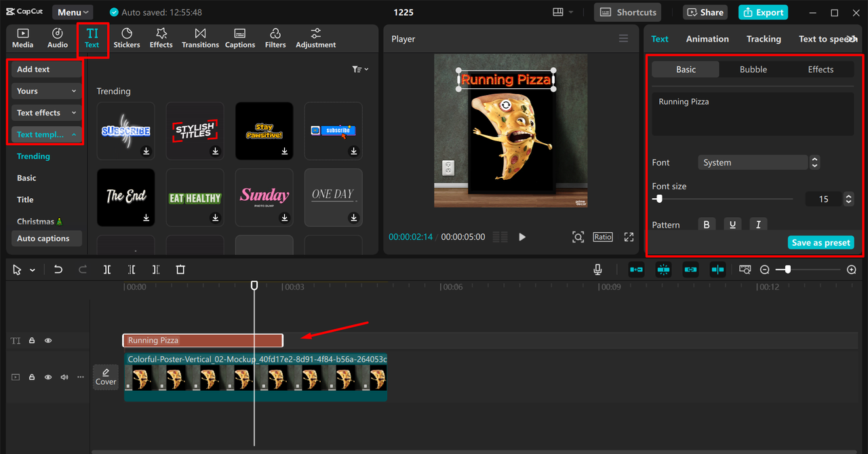Mute the video track audio
This screenshot has width=868, height=454.
pos(64,377)
